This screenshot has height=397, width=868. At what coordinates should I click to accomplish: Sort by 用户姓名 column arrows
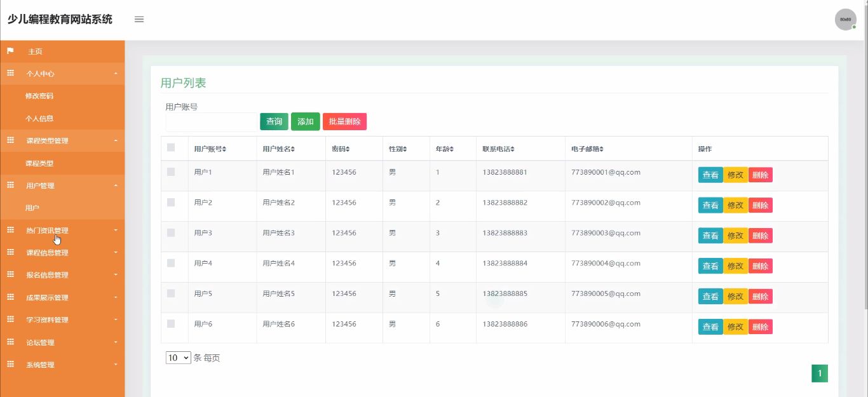coord(293,149)
